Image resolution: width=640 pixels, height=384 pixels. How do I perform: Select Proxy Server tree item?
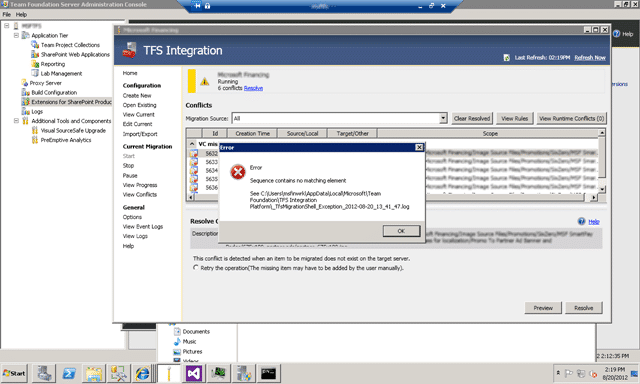pos(45,83)
